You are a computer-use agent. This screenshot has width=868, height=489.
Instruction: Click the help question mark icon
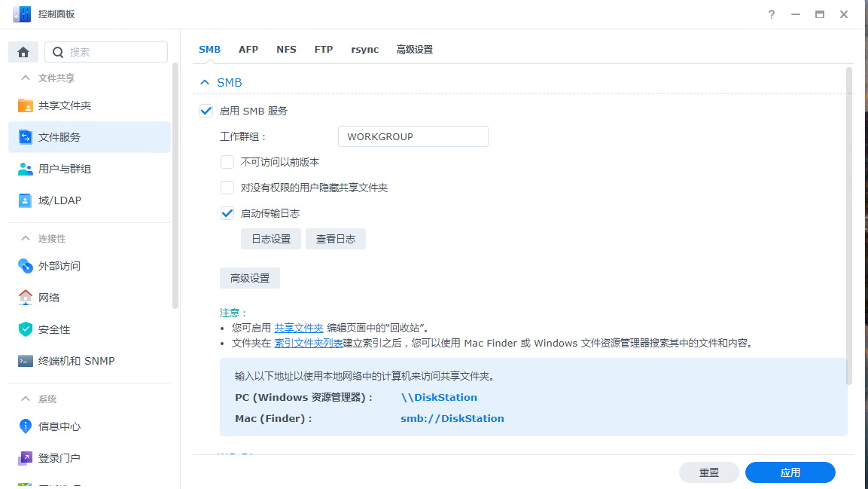pos(772,14)
